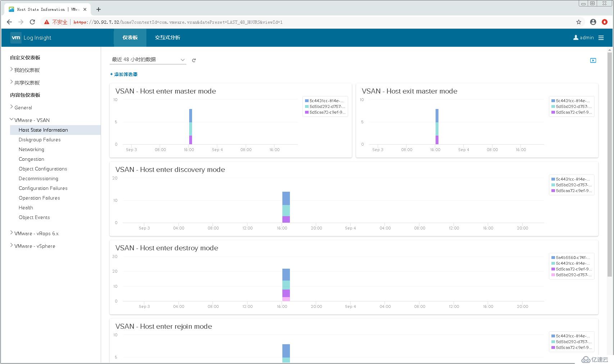Toggle 5d5bd292 legend swatch in enter master chart
This screenshot has height=364, width=614.
click(307, 106)
